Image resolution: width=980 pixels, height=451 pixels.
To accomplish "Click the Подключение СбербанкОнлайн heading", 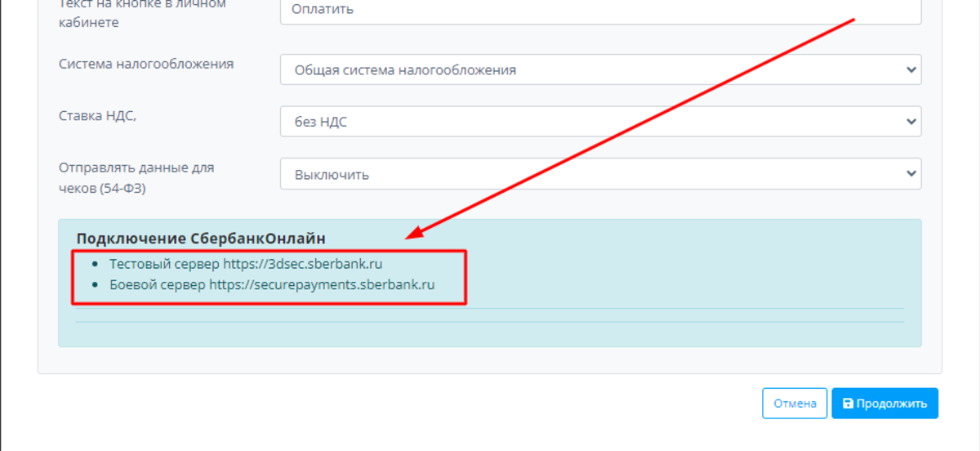I will (x=201, y=239).
